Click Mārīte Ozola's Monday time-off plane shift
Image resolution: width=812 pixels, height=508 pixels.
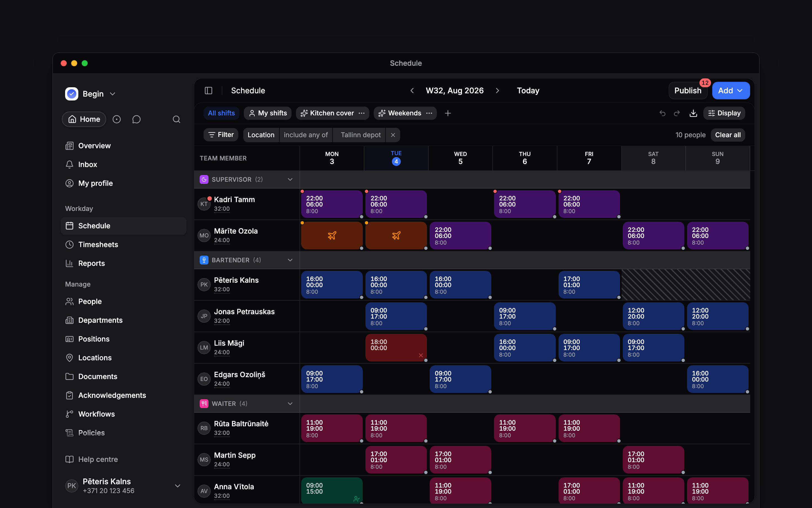[x=332, y=236]
